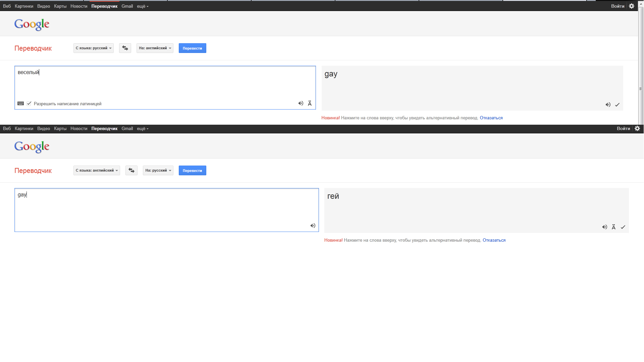Click 'Войти' in the upper page's bar
Screen dimensions: 644x362
tap(618, 6)
